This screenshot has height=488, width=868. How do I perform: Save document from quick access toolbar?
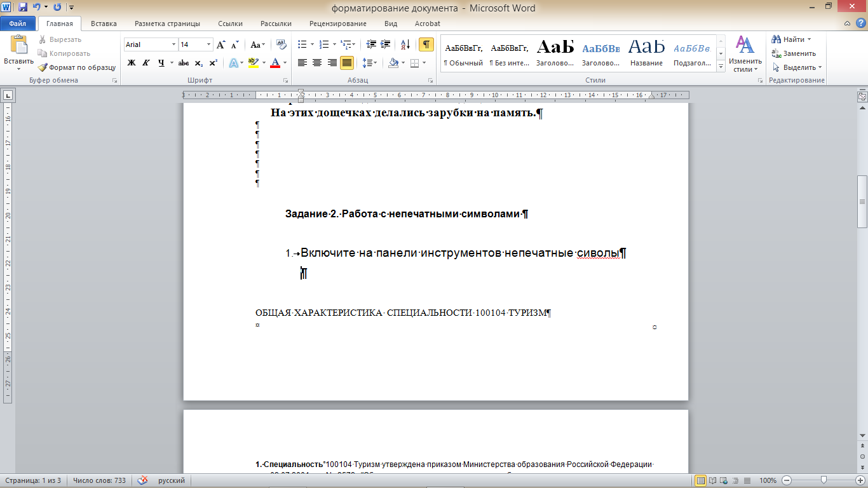tap(23, 8)
